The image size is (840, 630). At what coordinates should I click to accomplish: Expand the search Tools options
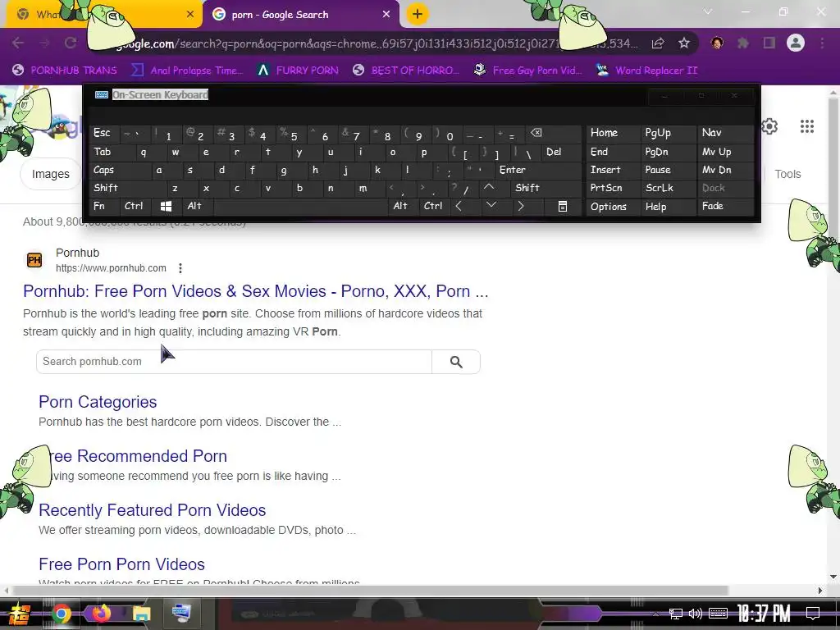click(787, 174)
